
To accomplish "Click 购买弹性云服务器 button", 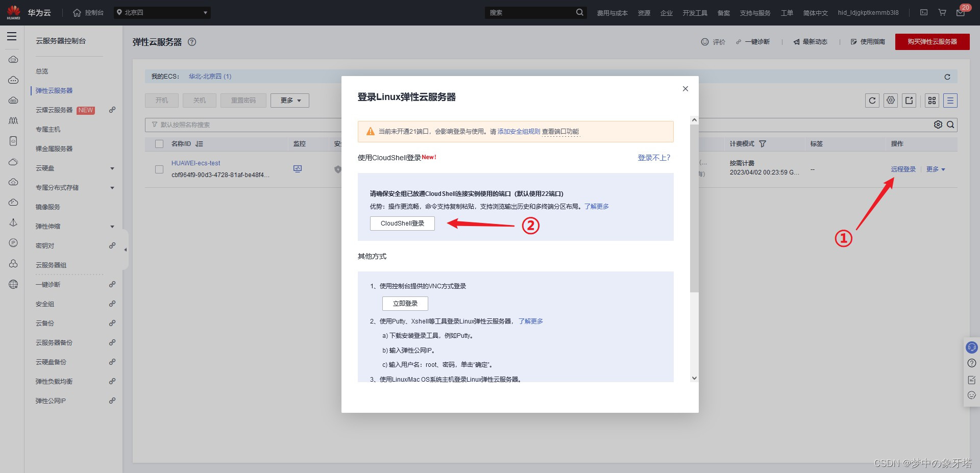I will pos(932,42).
